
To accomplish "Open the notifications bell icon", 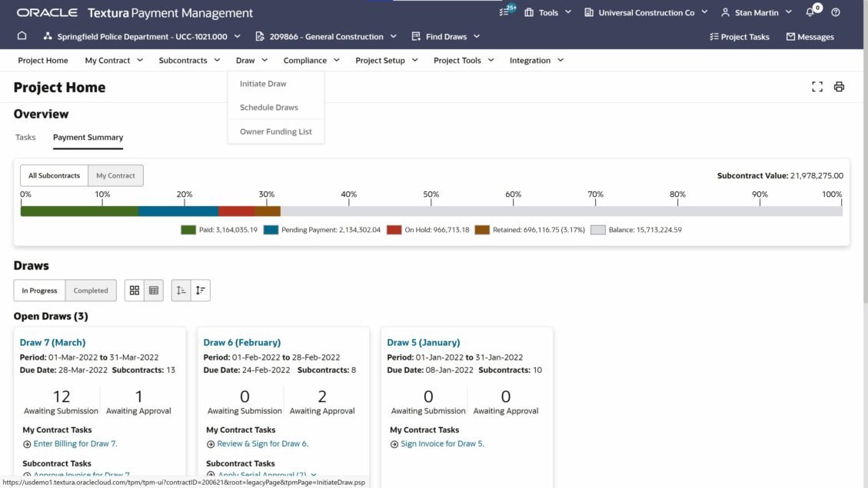I will click(810, 12).
